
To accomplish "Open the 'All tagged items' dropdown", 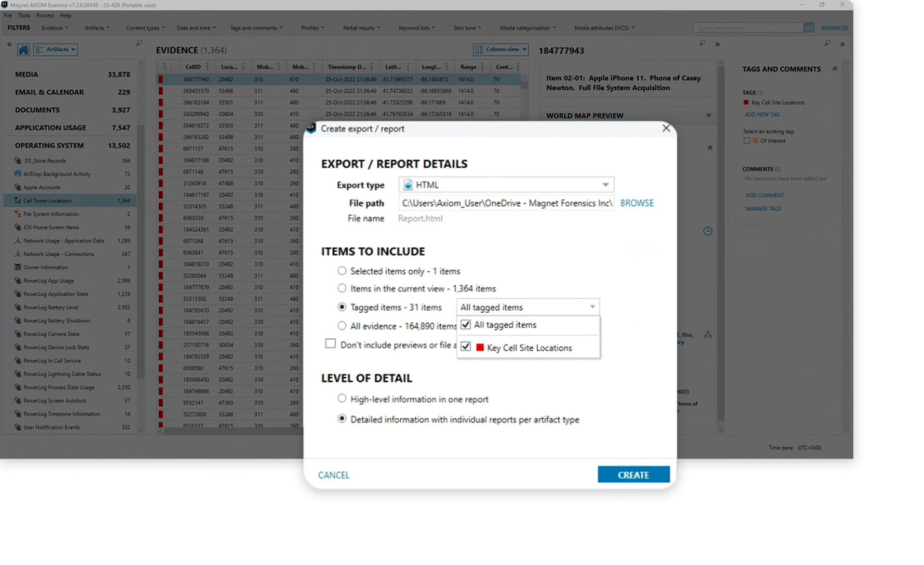I will tap(528, 307).
